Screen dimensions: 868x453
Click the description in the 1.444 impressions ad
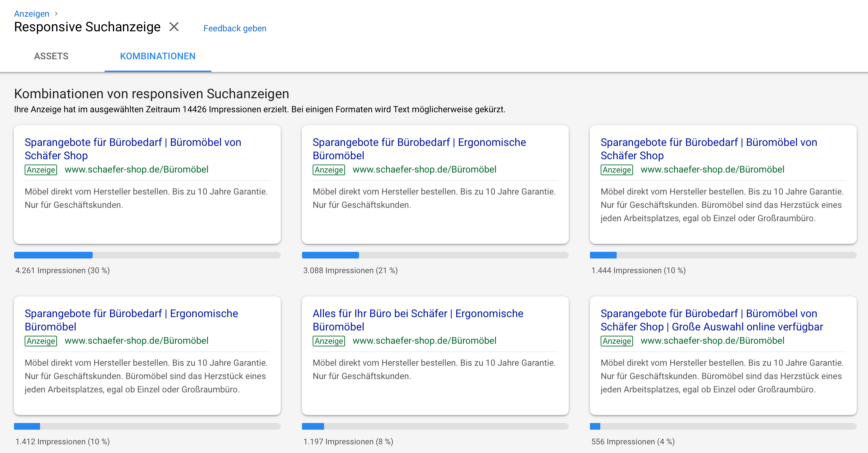(722, 205)
